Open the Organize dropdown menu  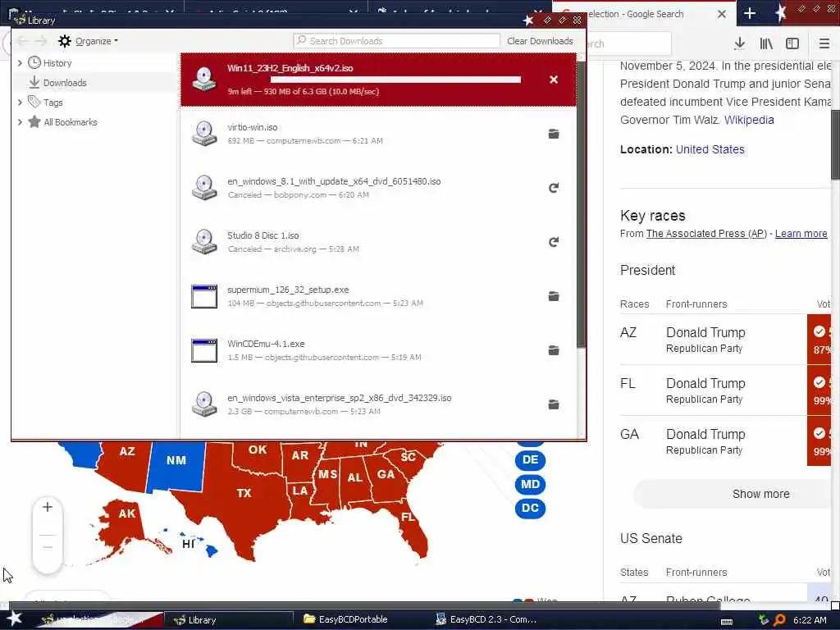coord(89,41)
